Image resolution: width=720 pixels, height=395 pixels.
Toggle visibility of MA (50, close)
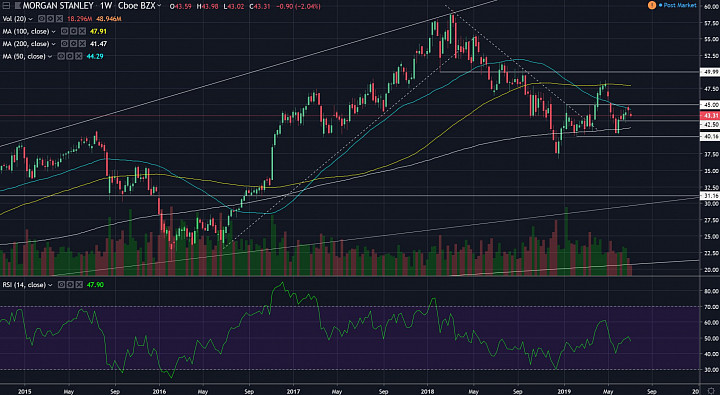[x=61, y=56]
